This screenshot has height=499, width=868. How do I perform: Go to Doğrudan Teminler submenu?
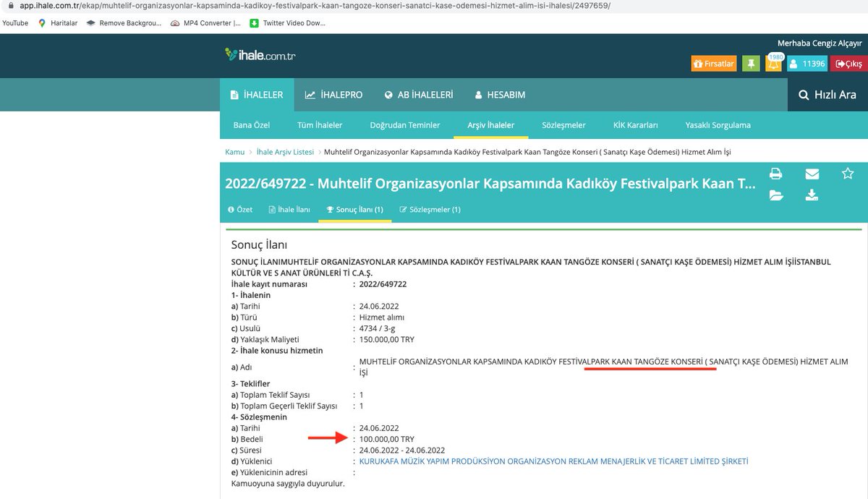405,125
